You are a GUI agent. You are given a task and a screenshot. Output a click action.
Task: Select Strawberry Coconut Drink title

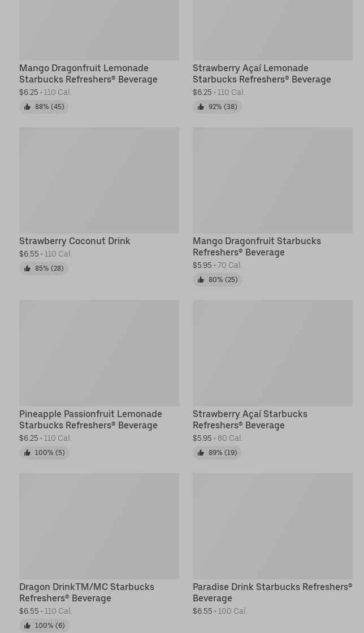[x=75, y=241]
